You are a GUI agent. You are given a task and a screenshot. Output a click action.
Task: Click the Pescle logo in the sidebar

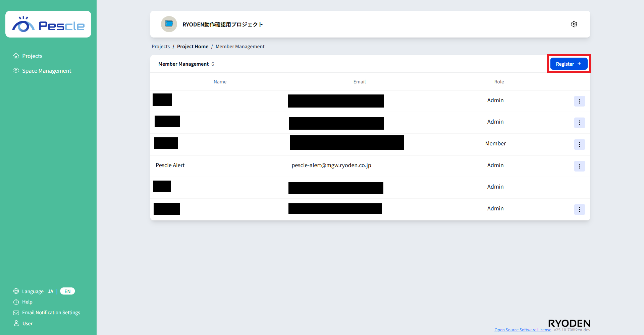48,24
